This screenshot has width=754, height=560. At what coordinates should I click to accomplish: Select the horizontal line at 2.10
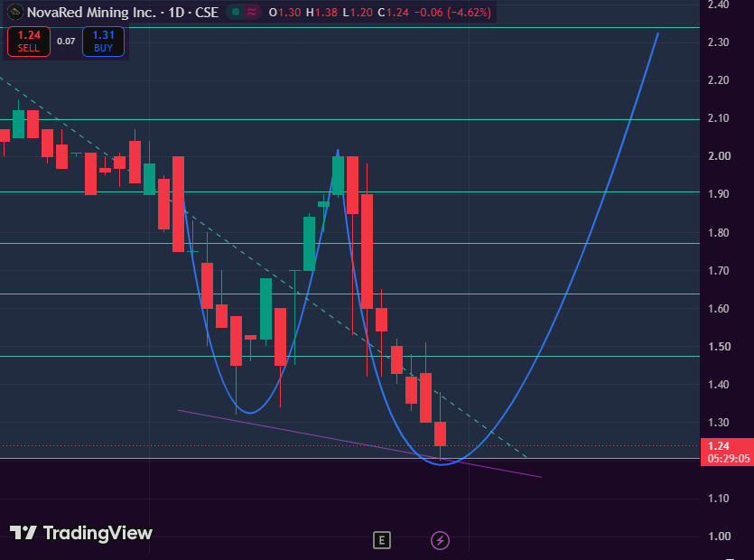349,119
